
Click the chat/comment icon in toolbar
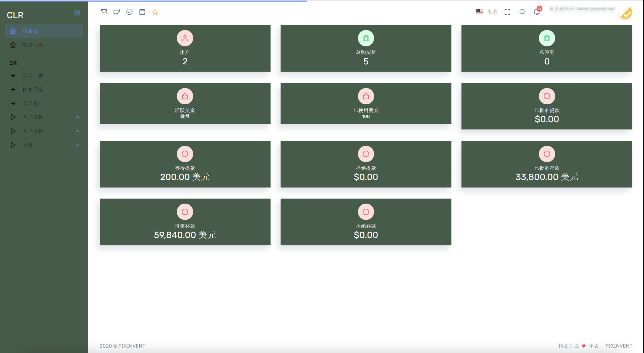click(116, 12)
